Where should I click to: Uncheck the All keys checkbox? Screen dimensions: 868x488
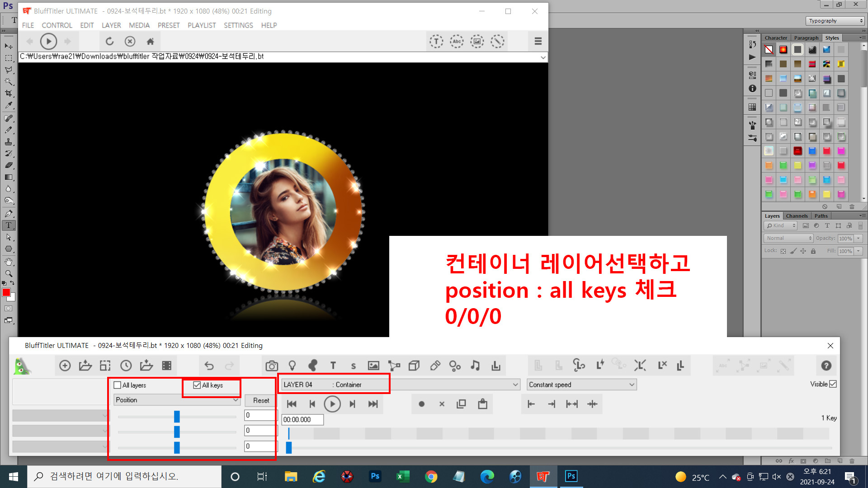tap(197, 385)
